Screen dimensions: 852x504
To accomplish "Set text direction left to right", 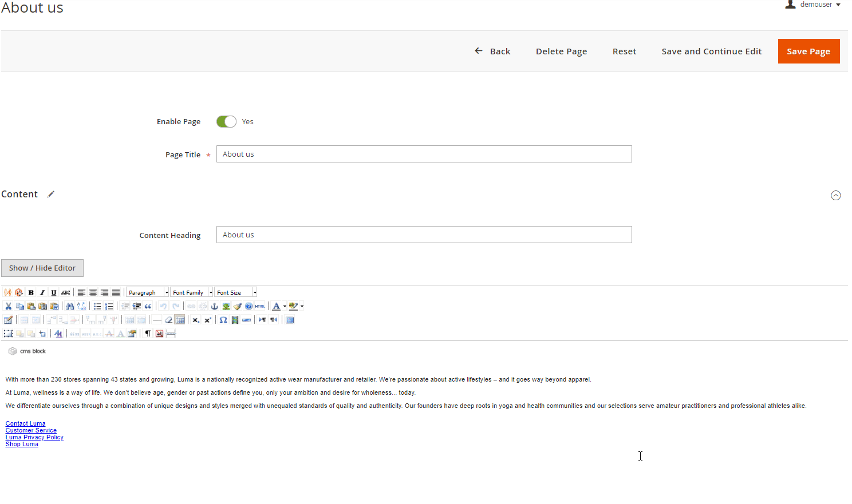I will point(262,320).
